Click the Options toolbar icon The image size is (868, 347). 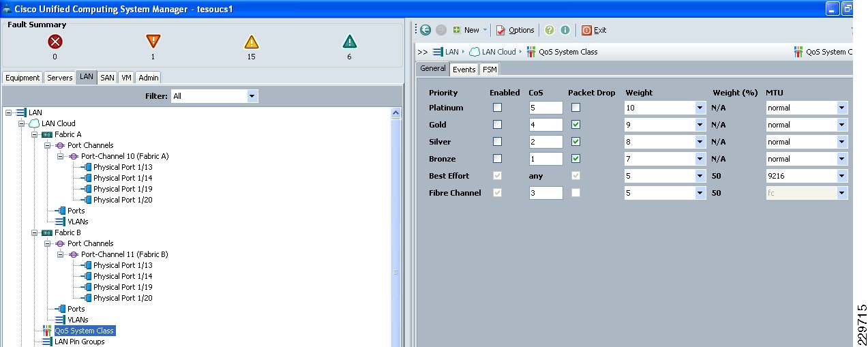[x=501, y=30]
